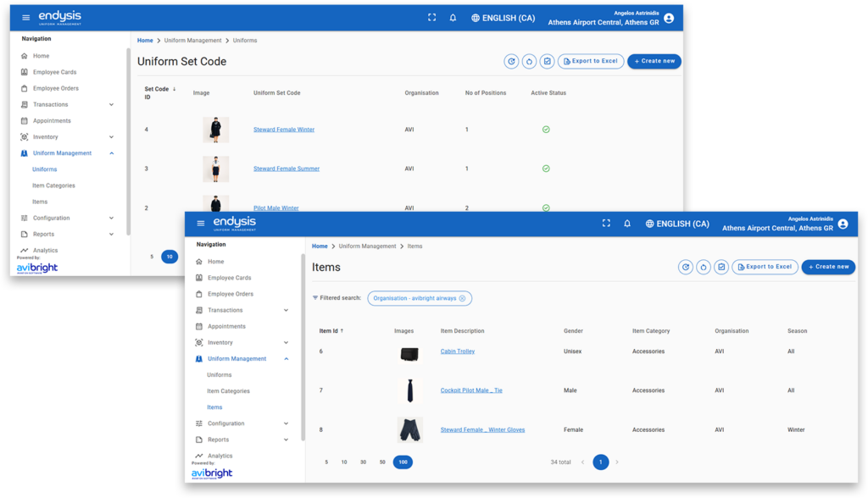Click Export to Excel in Uniform Set Code window
868x498 pixels.
(591, 62)
